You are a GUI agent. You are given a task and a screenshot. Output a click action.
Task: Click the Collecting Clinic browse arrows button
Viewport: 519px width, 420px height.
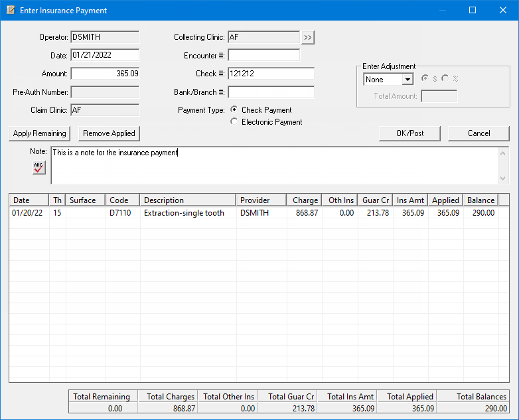click(x=307, y=38)
